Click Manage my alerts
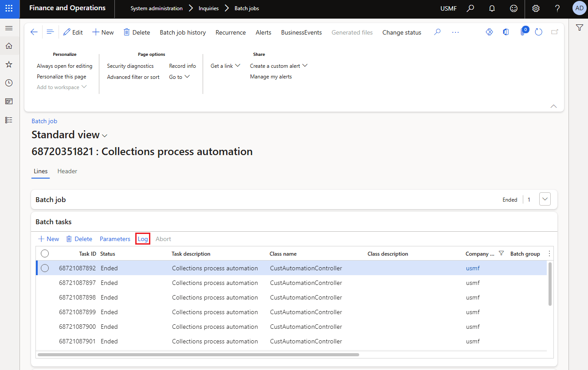This screenshot has width=588, height=370. point(271,77)
